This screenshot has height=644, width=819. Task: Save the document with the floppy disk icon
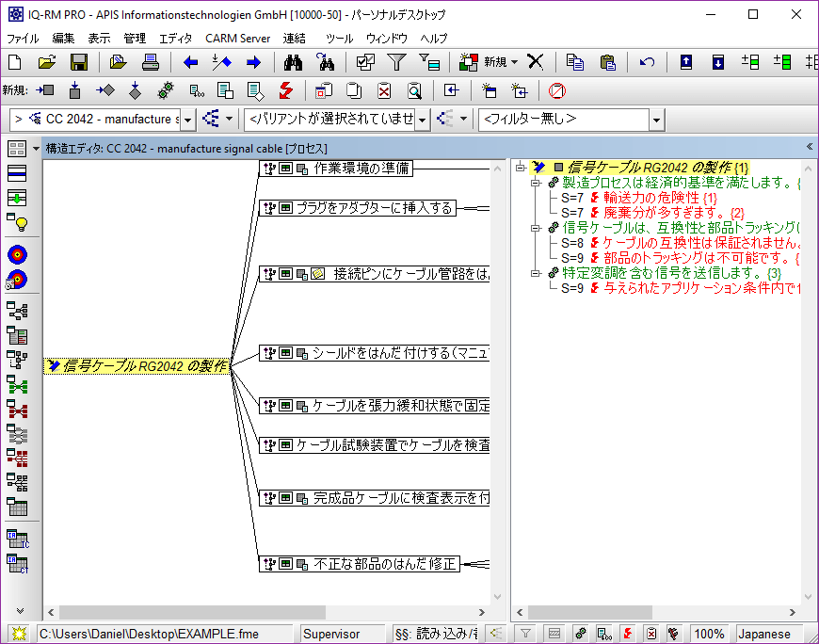click(x=79, y=62)
